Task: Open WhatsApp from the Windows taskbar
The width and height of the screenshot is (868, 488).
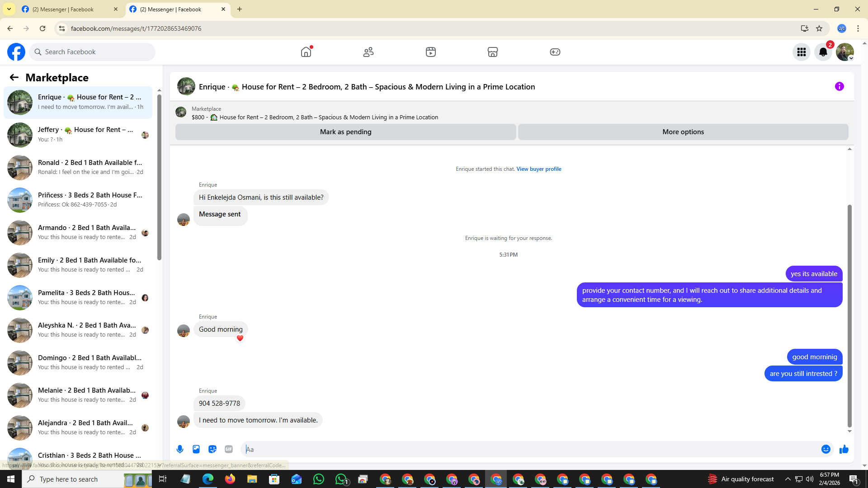Action: pos(318,479)
